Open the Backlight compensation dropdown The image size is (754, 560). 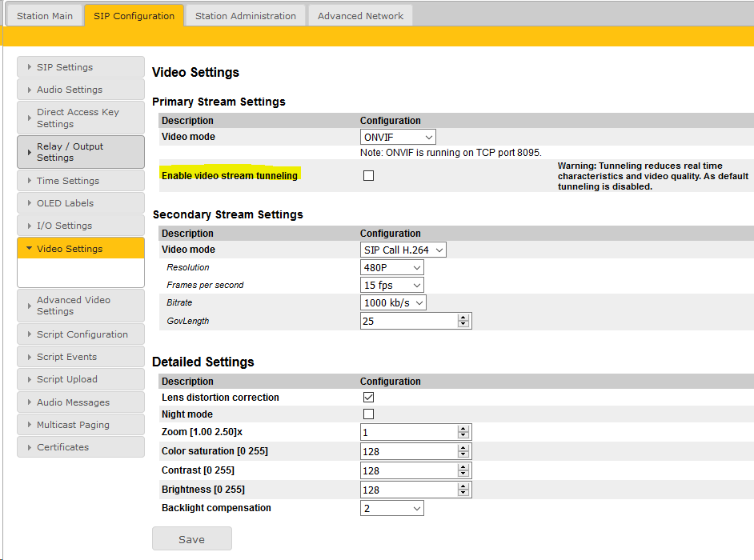click(392, 508)
